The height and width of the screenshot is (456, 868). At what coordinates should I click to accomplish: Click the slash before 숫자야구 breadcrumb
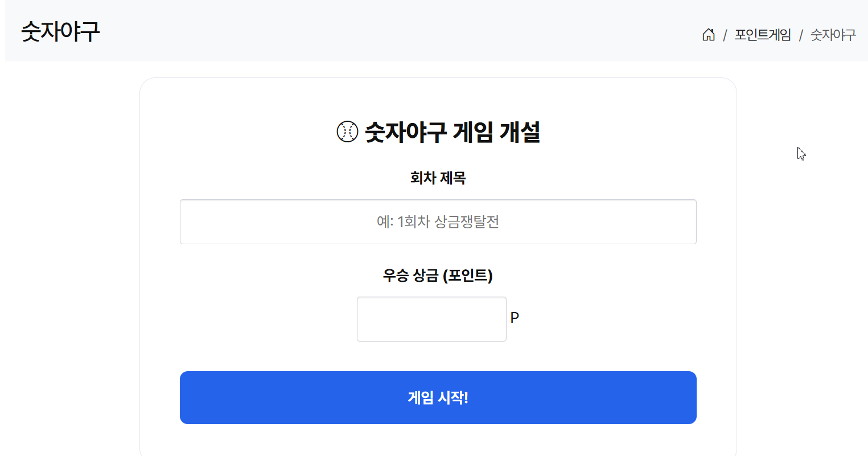(x=800, y=35)
